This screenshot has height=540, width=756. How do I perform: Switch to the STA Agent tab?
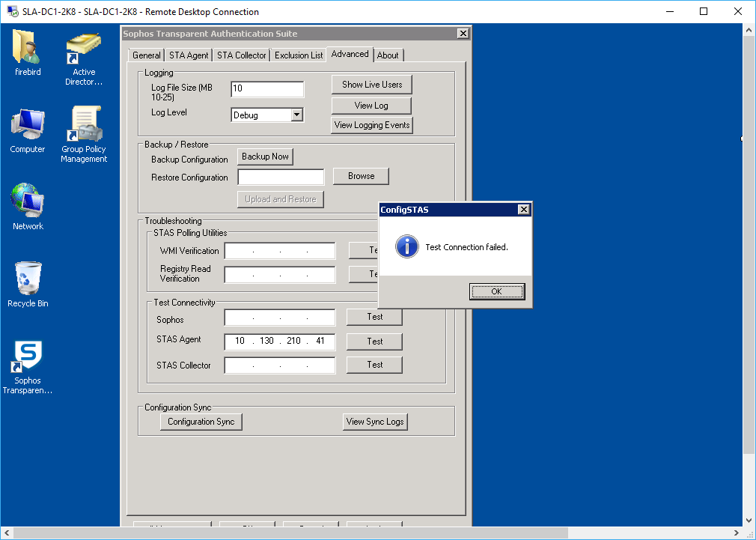(x=189, y=55)
